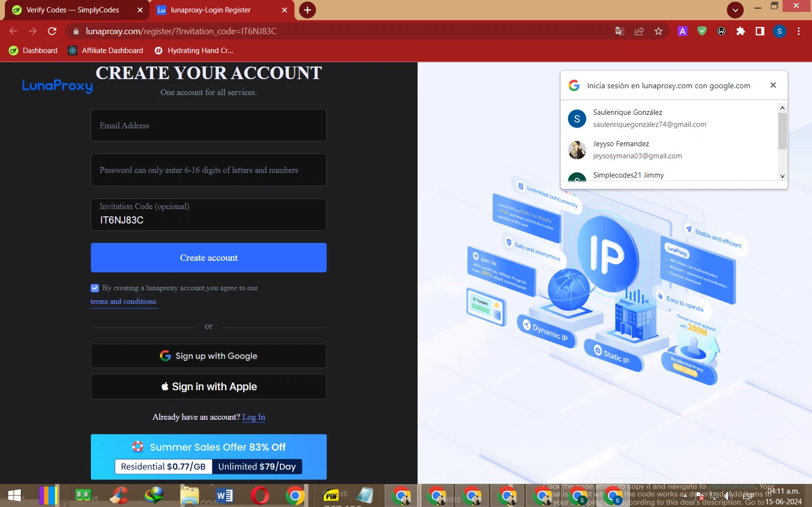Choose Jeyyso Fernandez Google account
The image size is (812, 507).
point(669,149)
